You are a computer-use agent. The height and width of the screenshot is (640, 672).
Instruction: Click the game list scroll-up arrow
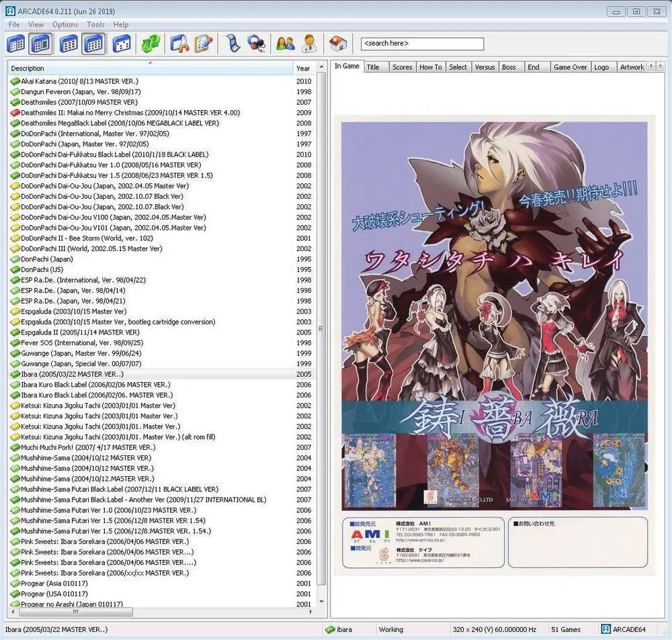click(321, 67)
